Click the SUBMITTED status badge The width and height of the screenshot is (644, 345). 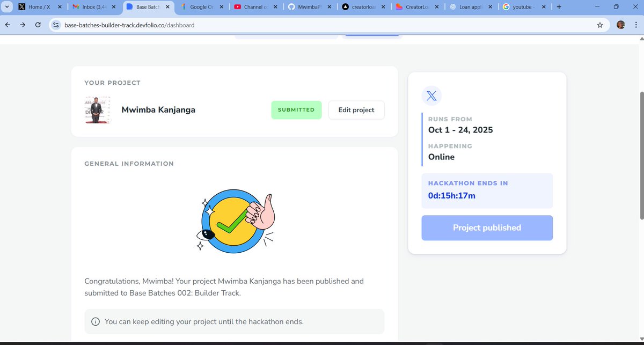[296, 110]
